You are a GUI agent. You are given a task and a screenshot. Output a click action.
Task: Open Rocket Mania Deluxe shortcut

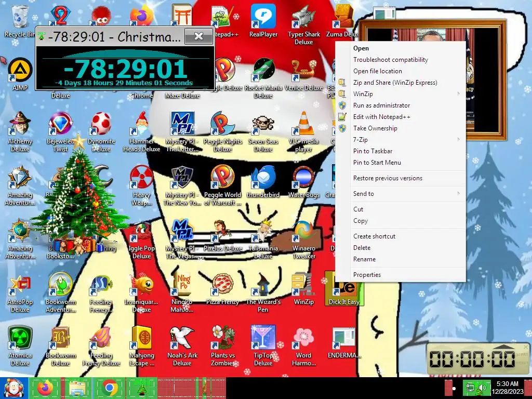coord(263,78)
